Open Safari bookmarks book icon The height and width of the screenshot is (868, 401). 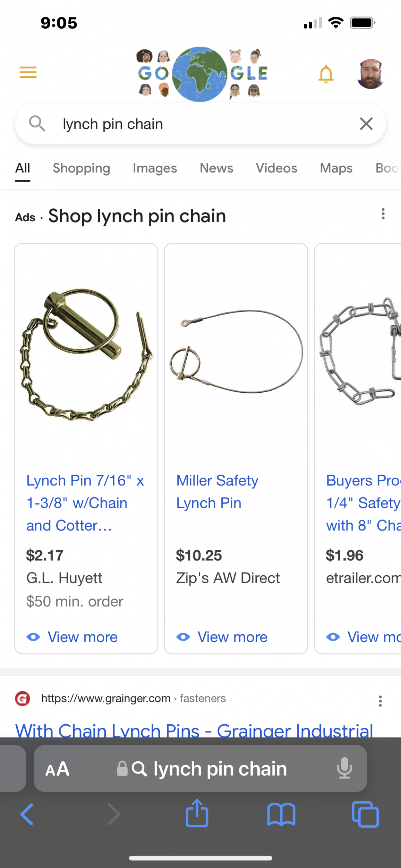(281, 814)
